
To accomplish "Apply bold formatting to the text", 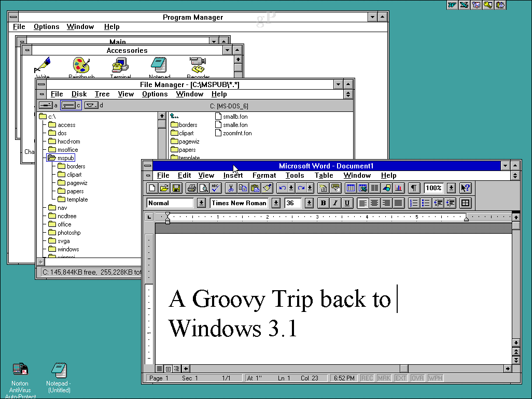I will [323, 203].
